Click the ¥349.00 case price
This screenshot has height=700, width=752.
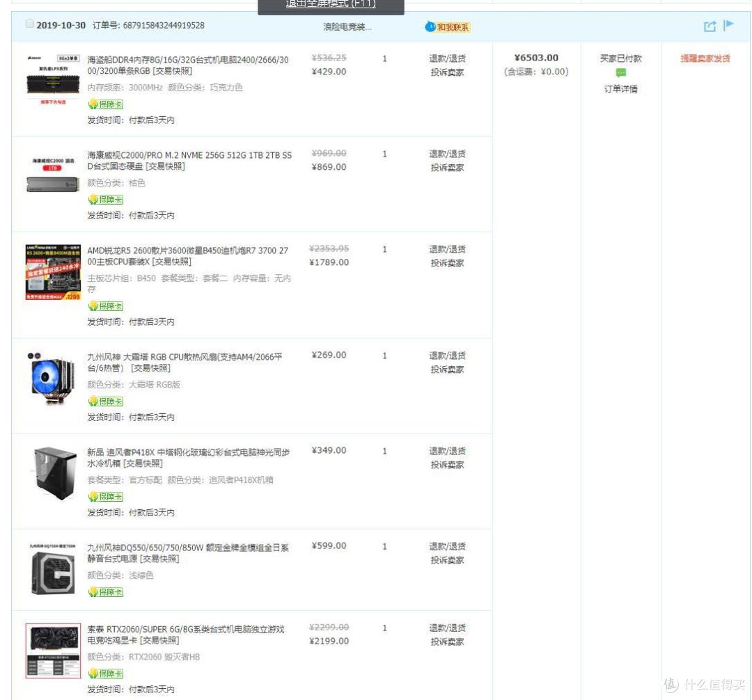[329, 450]
